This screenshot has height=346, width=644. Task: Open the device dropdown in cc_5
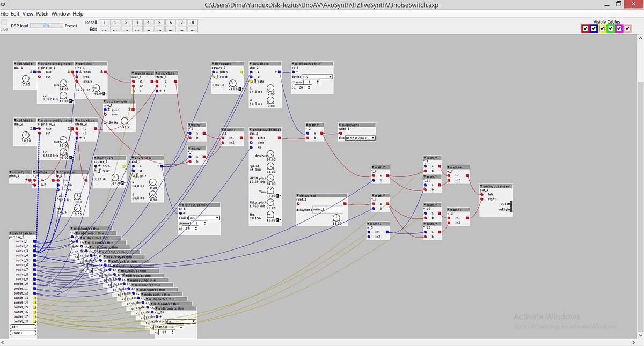[x=205, y=218]
